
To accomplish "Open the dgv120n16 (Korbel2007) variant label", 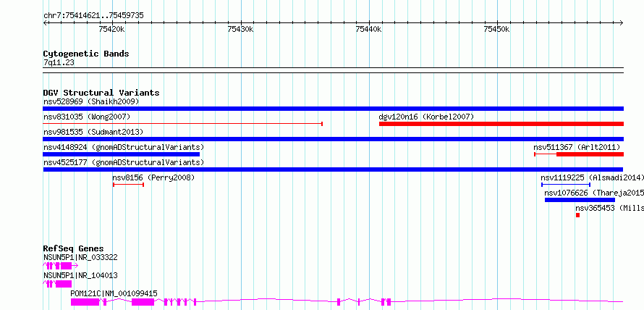I will tap(426, 117).
